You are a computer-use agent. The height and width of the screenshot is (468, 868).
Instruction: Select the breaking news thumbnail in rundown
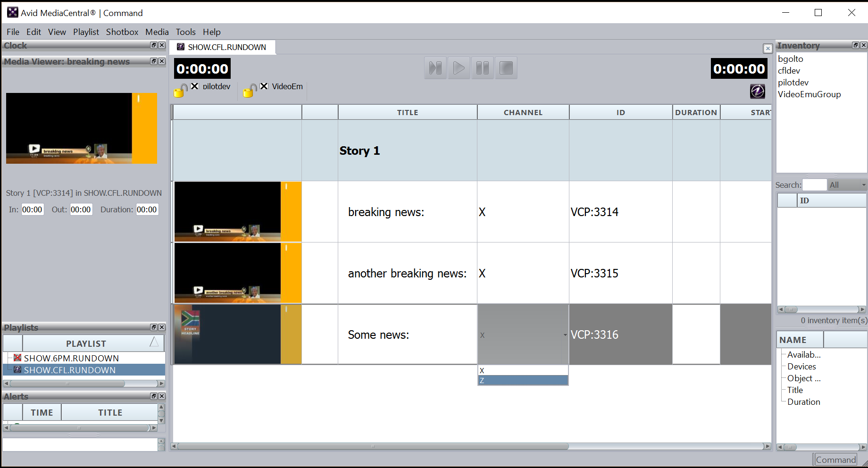click(238, 212)
